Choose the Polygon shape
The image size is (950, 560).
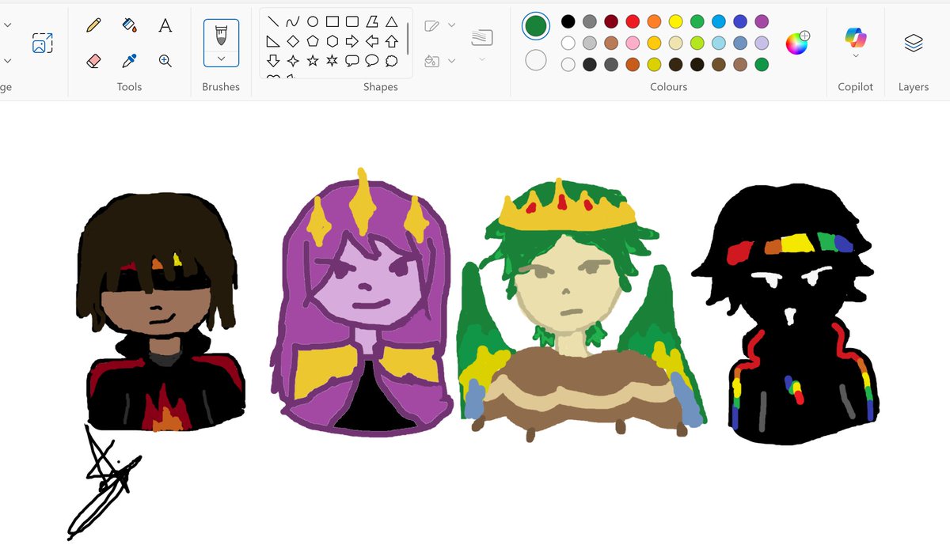[x=372, y=22]
